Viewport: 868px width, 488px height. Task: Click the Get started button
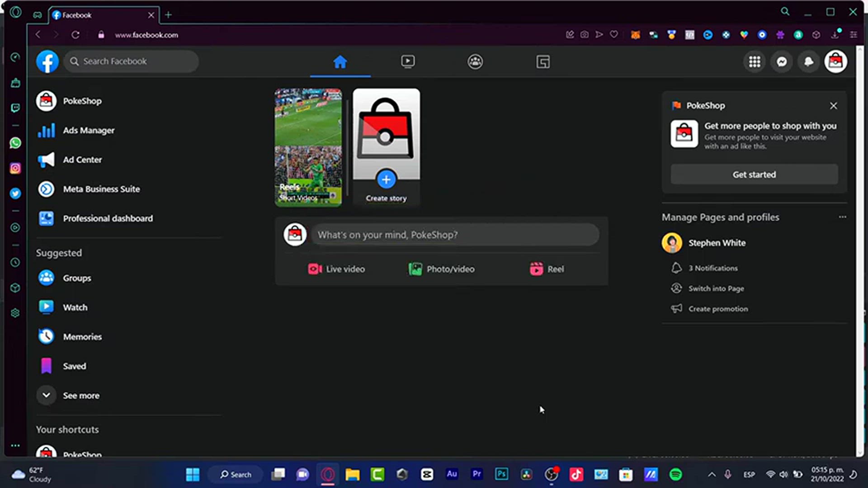click(754, 174)
